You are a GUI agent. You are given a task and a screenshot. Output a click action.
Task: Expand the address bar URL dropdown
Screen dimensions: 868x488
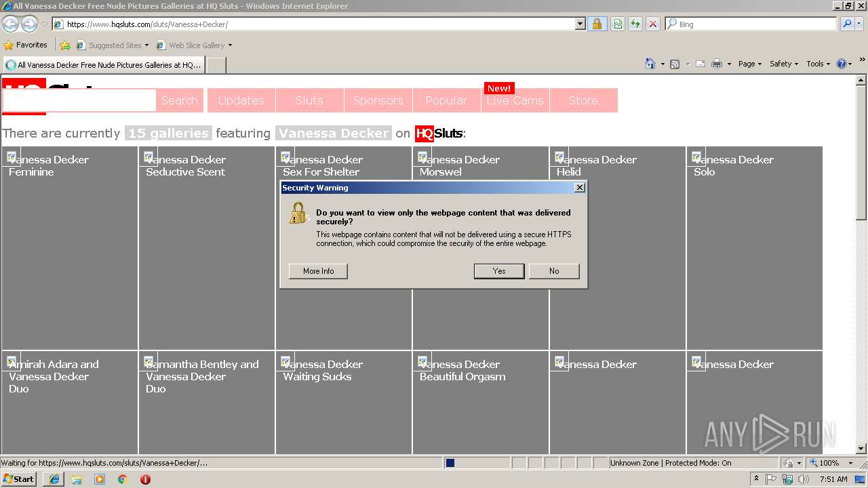(580, 24)
